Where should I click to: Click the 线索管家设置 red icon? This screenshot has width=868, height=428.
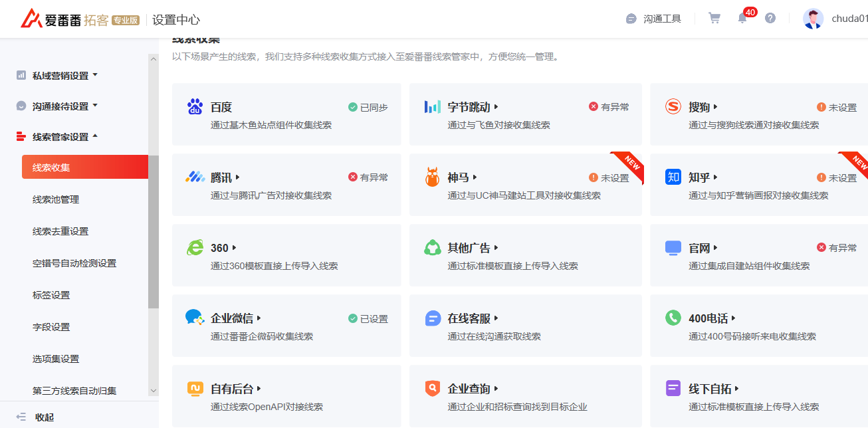pyautogui.click(x=21, y=136)
